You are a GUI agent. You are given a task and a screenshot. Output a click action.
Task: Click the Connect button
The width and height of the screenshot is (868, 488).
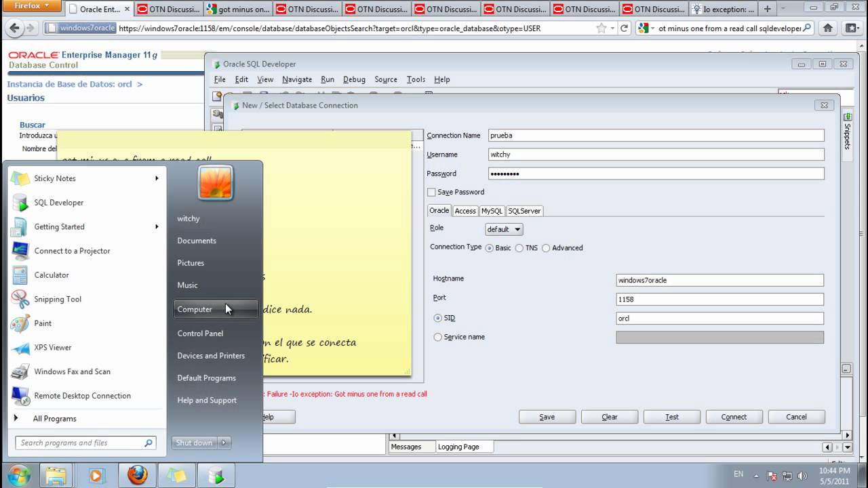(x=734, y=417)
